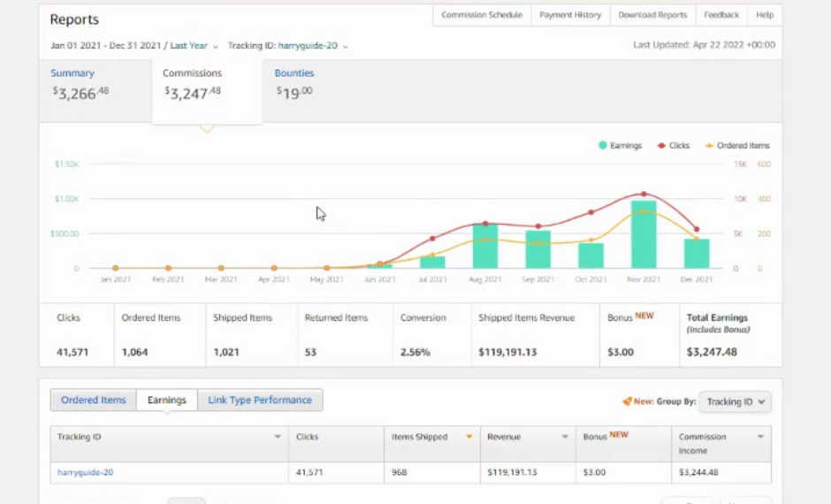
Task: Click Shipped Items Revenue value in summary
Action: pyautogui.click(x=507, y=352)
